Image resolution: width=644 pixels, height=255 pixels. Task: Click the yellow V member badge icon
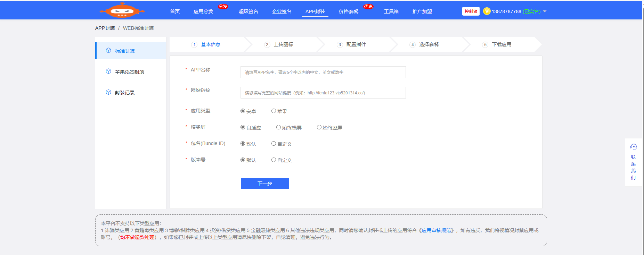487,11
